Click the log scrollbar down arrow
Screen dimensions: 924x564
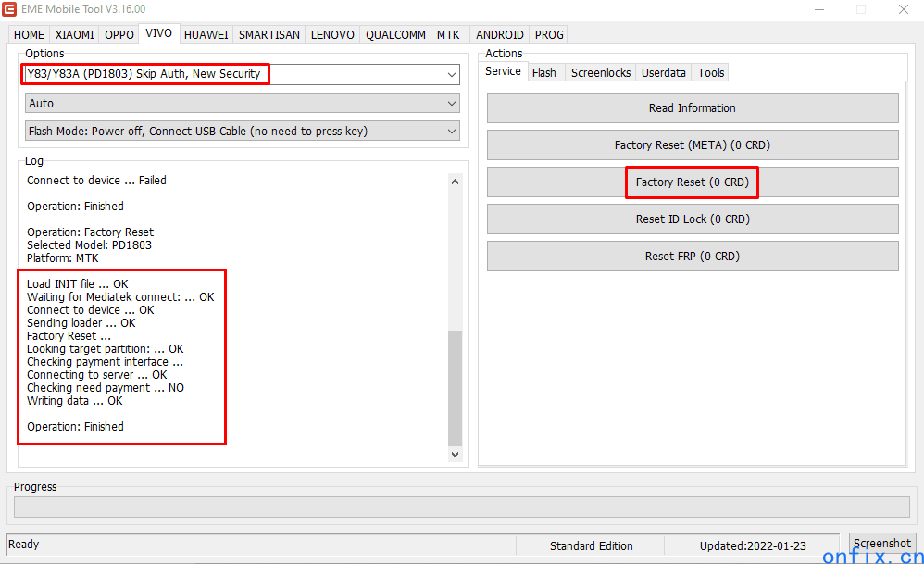[x=455, y=455]
